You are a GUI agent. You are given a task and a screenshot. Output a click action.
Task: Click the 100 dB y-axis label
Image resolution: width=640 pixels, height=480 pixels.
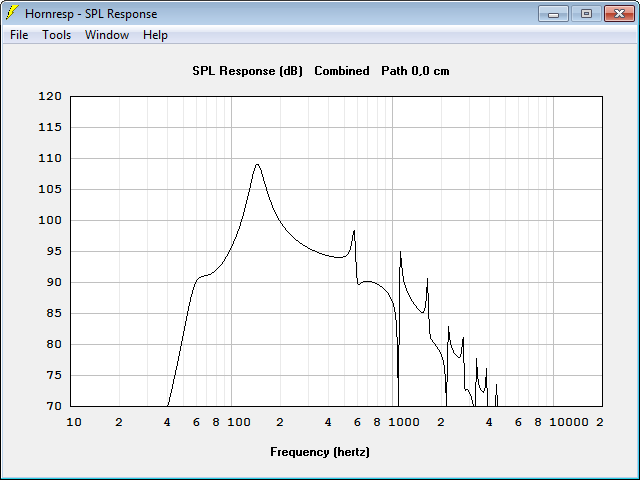pyautogui.click(x=50, y=220)
